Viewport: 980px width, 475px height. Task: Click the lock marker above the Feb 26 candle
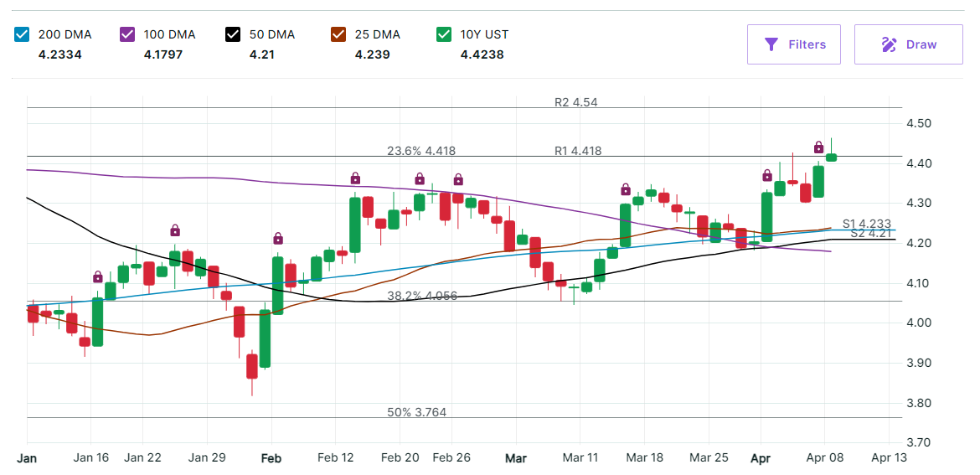[x=458, y=178]
